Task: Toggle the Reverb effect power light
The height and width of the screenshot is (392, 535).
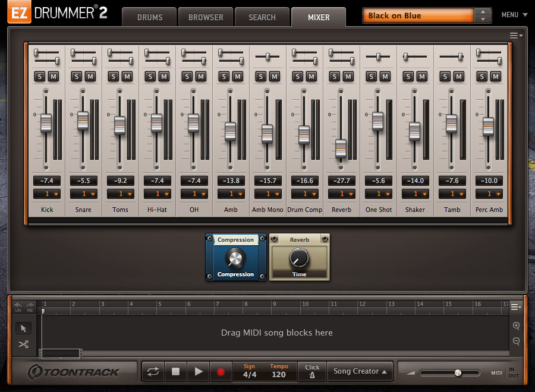Action: 274,240
